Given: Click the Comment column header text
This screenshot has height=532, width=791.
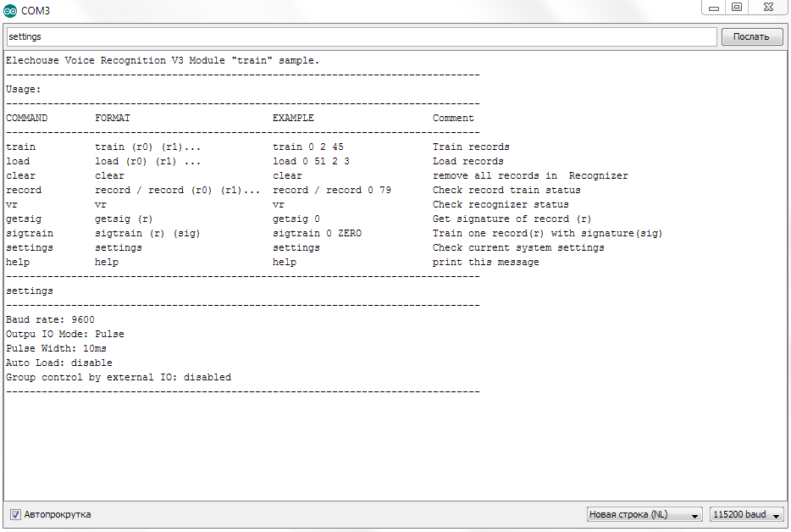Looking at the screenshot, I should 453,118.
